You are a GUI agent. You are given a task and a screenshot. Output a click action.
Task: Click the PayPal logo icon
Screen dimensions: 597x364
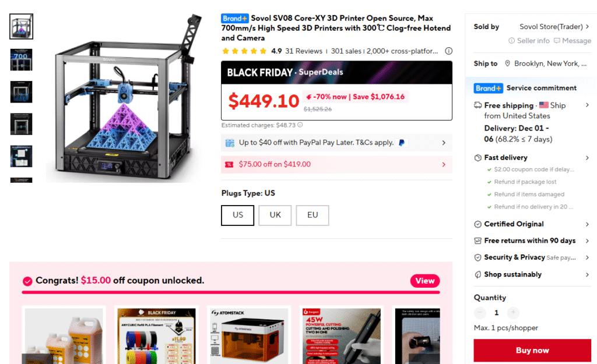pyautogui.click(x=402, y=143)
